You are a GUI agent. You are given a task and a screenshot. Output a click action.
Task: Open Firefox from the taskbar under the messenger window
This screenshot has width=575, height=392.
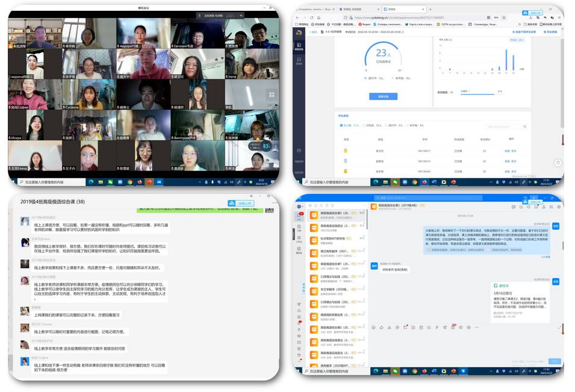click(x=424, y=371)
